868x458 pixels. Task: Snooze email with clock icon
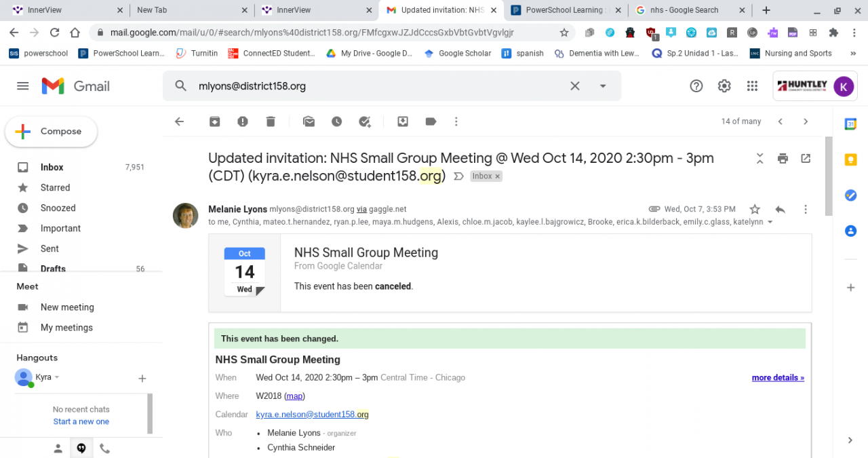coord(337,121)
